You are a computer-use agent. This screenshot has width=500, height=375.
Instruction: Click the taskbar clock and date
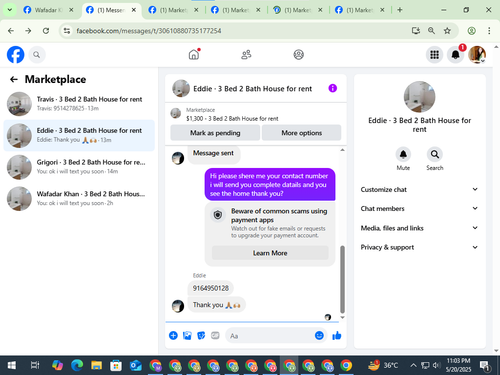click(x=458, y=365)
